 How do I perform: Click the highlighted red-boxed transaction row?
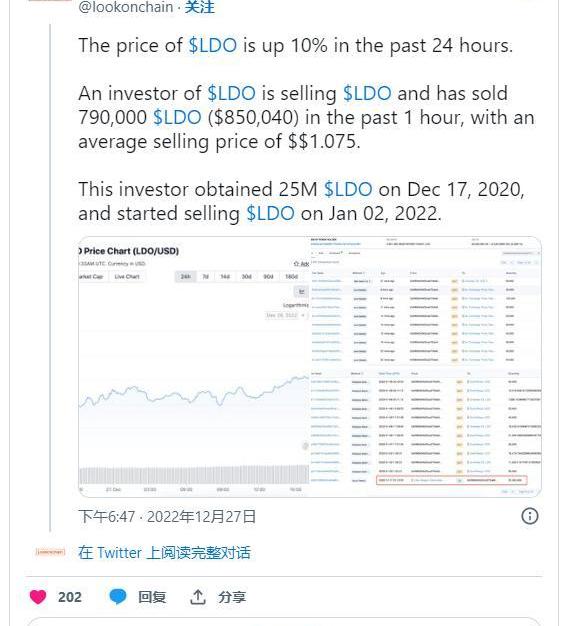point(452,480)
